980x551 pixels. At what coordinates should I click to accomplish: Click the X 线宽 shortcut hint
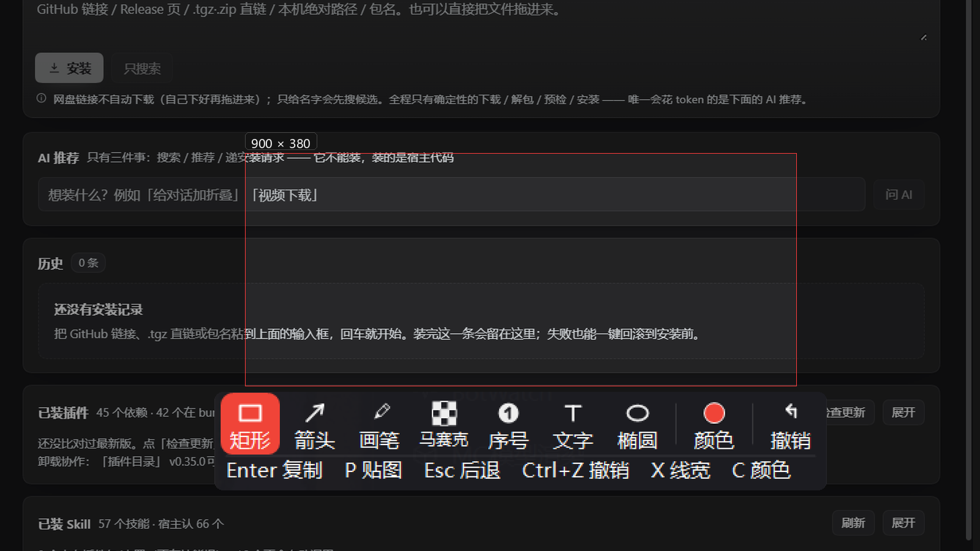(680, 470)
